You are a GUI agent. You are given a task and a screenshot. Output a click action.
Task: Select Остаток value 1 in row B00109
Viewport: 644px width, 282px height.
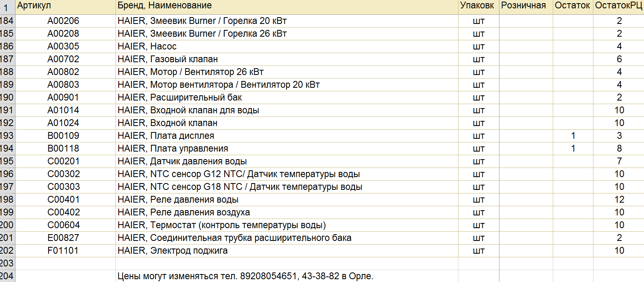pos(573,136)
